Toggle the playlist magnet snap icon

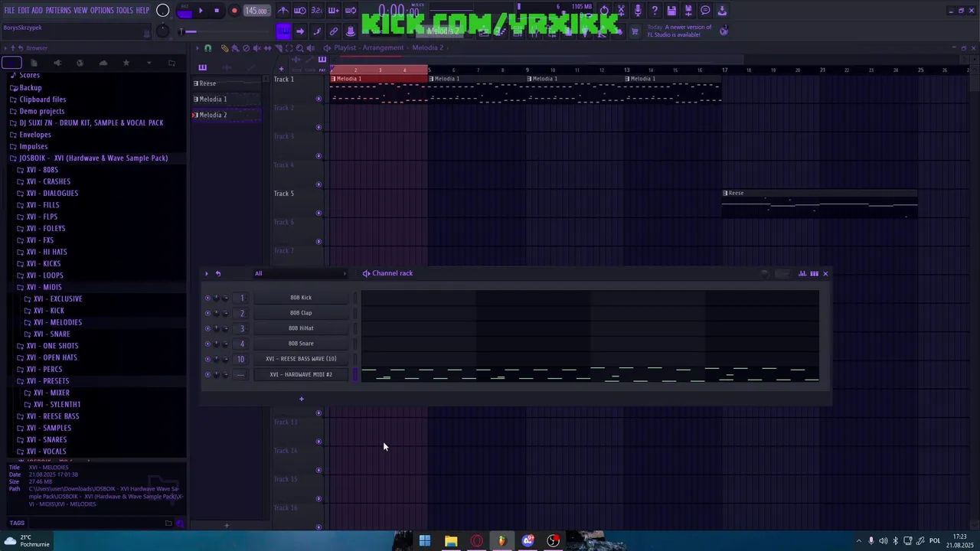pos(207,48)
